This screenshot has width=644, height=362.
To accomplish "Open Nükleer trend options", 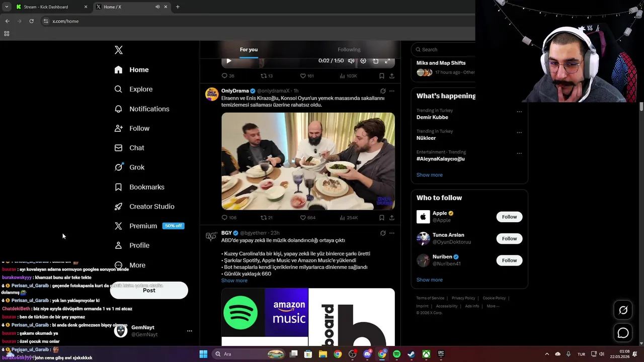I will tap(519, 133).
